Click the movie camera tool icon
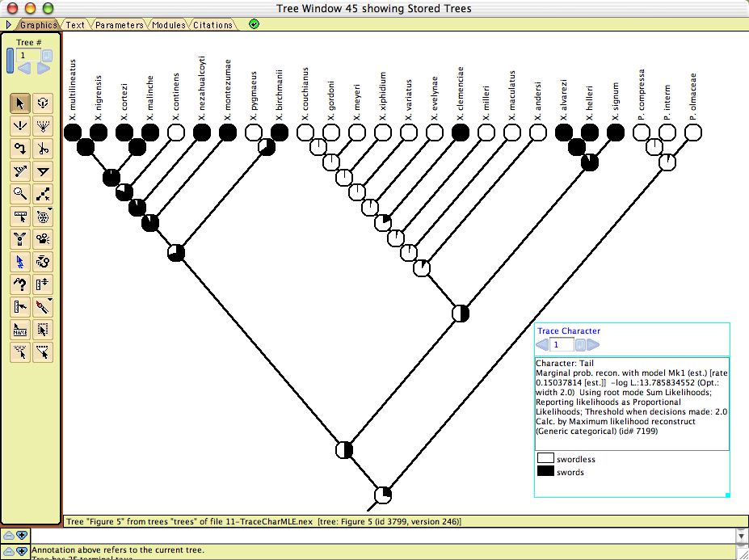Screen dimensions: 749x560 [x=44, y=238]
